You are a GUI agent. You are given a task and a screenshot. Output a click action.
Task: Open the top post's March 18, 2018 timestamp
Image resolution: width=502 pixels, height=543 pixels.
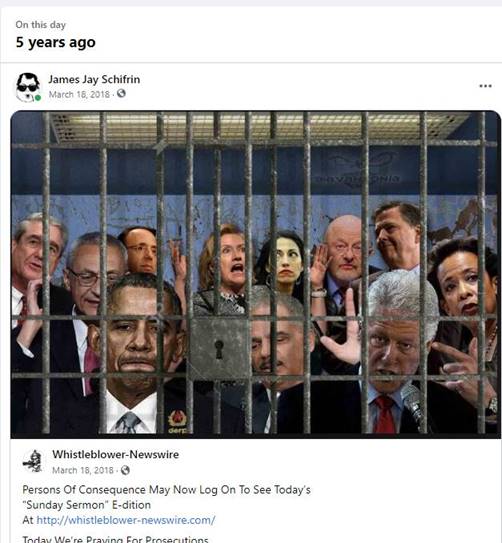tap(79, 94)
